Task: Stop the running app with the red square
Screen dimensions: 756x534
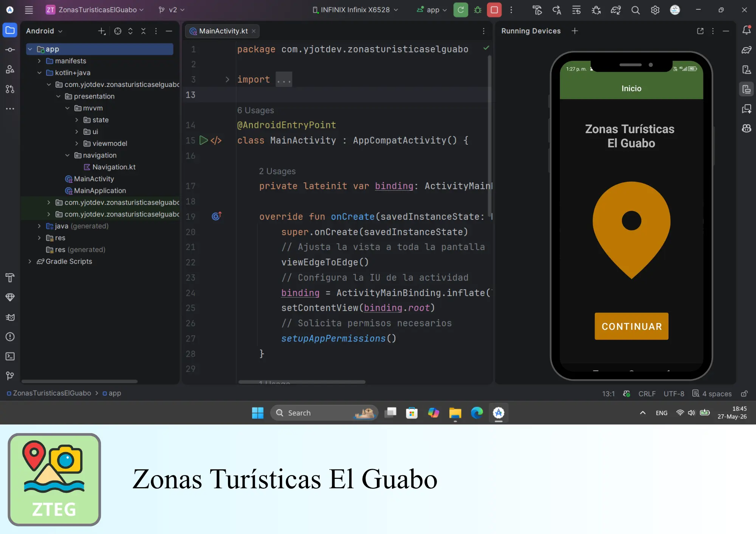Action: [x=494, y=10]
